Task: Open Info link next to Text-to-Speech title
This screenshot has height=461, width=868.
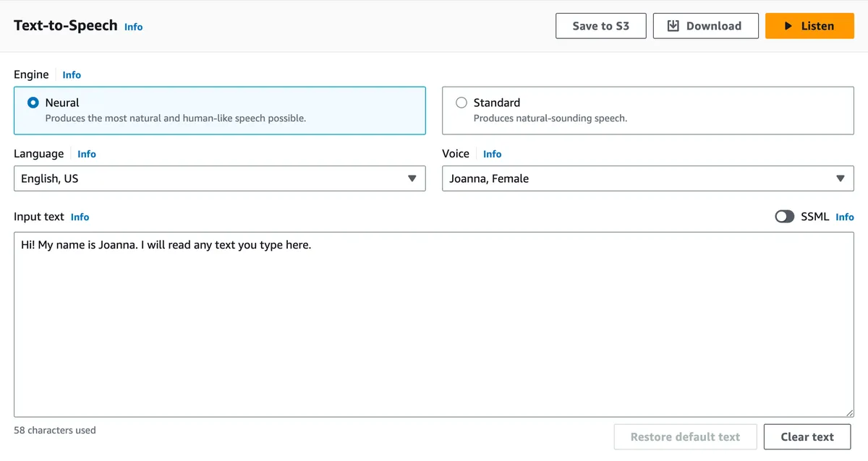Action: tap(134, 27)
